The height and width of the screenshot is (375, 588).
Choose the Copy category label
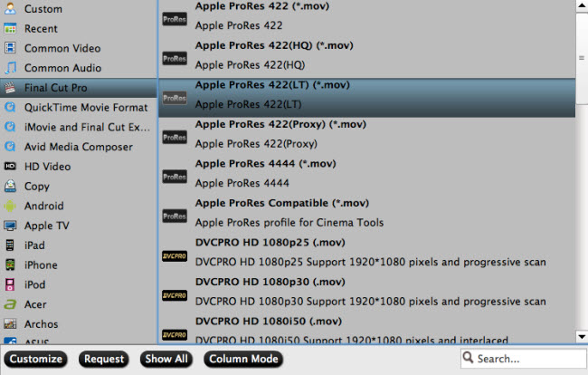[37, 187]
